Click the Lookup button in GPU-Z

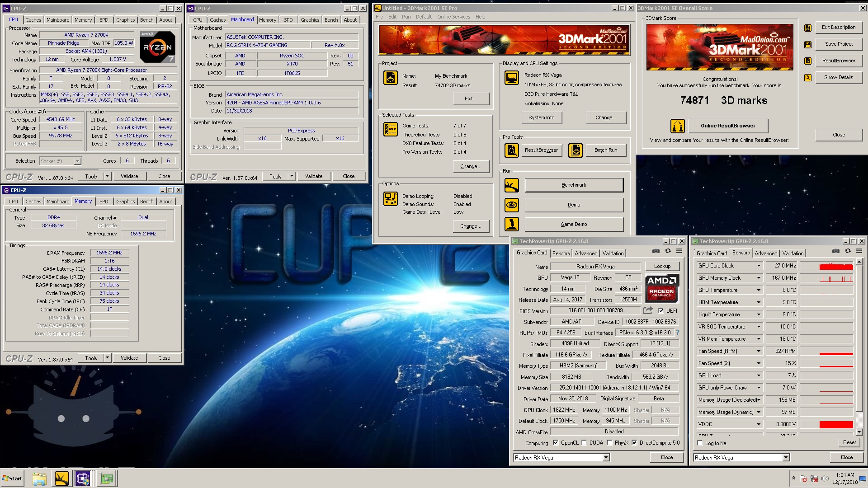pos(662,266)
